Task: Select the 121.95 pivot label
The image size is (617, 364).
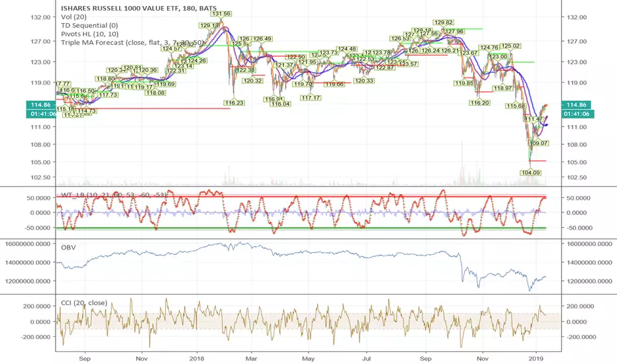Action: 307,62
